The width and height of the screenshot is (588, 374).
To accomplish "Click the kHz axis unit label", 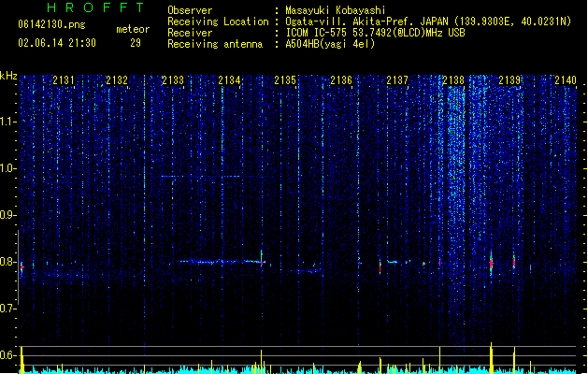I will [x=8, y=76].
